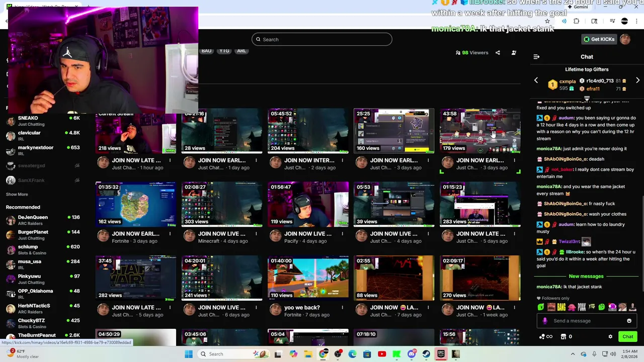Jump to New messages in chat
Image resolution: width=644 pixels, height=362 pixels.
click(586, 276)
